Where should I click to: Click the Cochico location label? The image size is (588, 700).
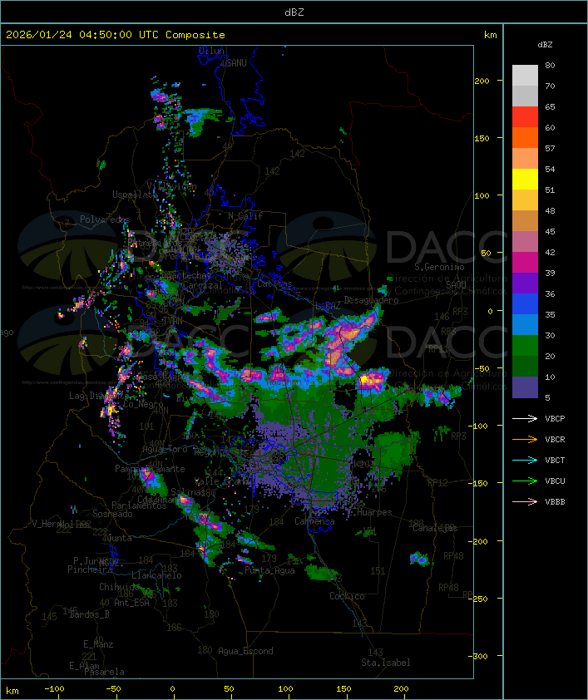(347, 596)
